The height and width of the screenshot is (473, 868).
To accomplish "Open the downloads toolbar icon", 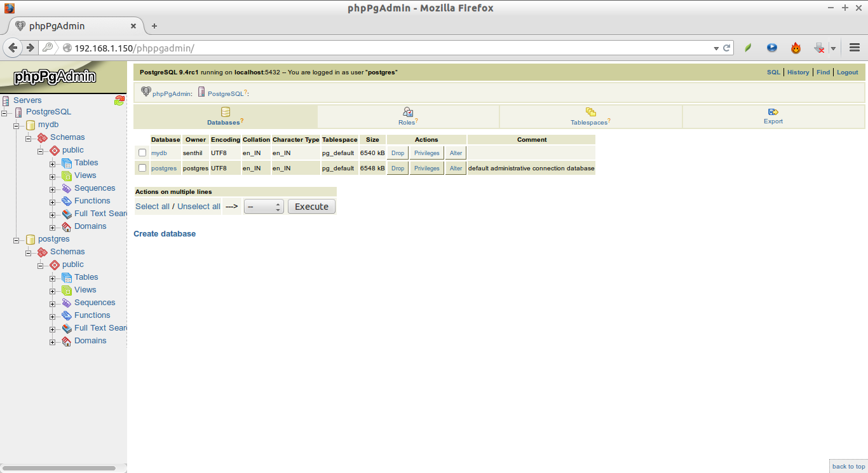I will (x=820, y=48).
